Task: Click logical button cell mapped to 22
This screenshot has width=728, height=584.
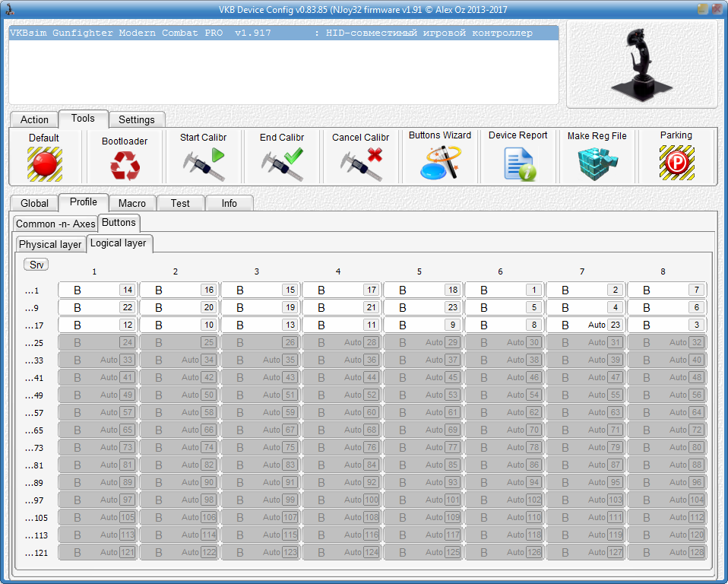Action: pyautogui.click(x=97, y=307)
